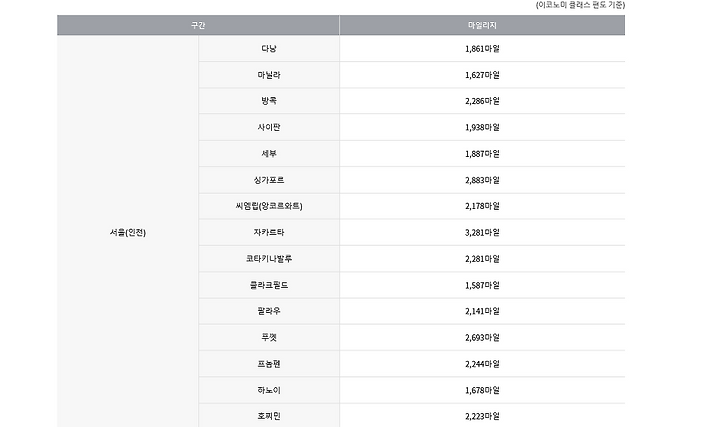Click the 2,883마일 mileage value
Image resolution: width=720 pixels, height=427 pixels.
tap(482, 180)
